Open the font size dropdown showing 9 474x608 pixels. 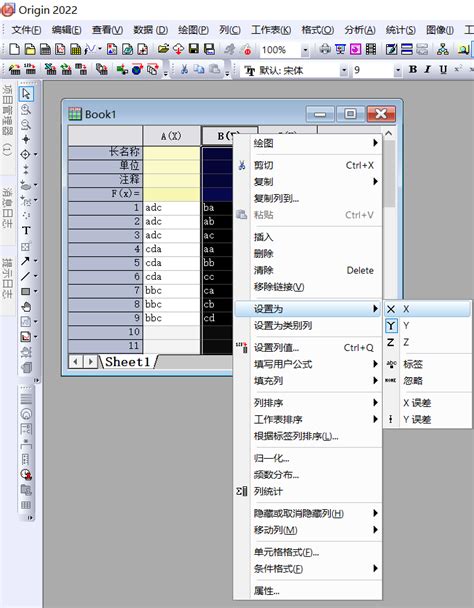click(x=398, y=70)
